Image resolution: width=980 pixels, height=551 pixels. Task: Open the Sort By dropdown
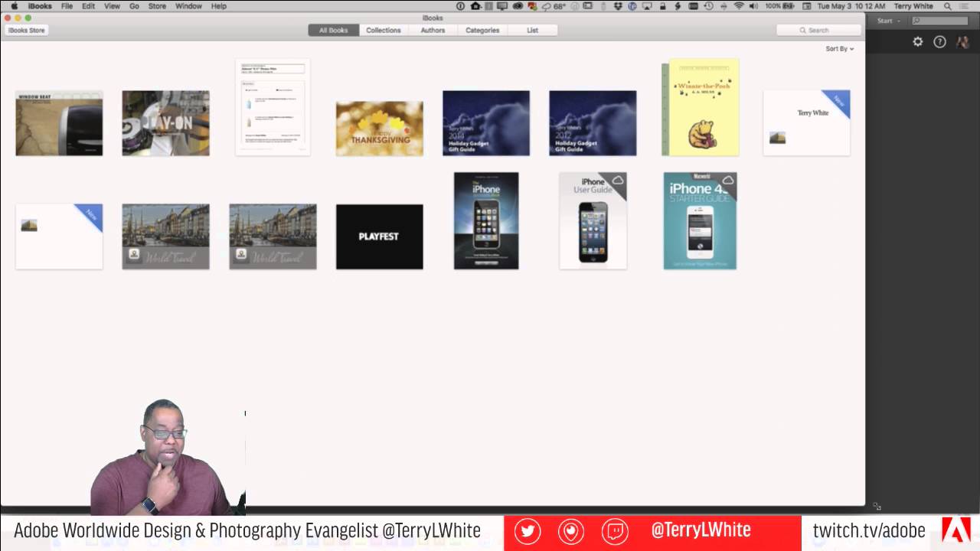click(x=839, y=49)
